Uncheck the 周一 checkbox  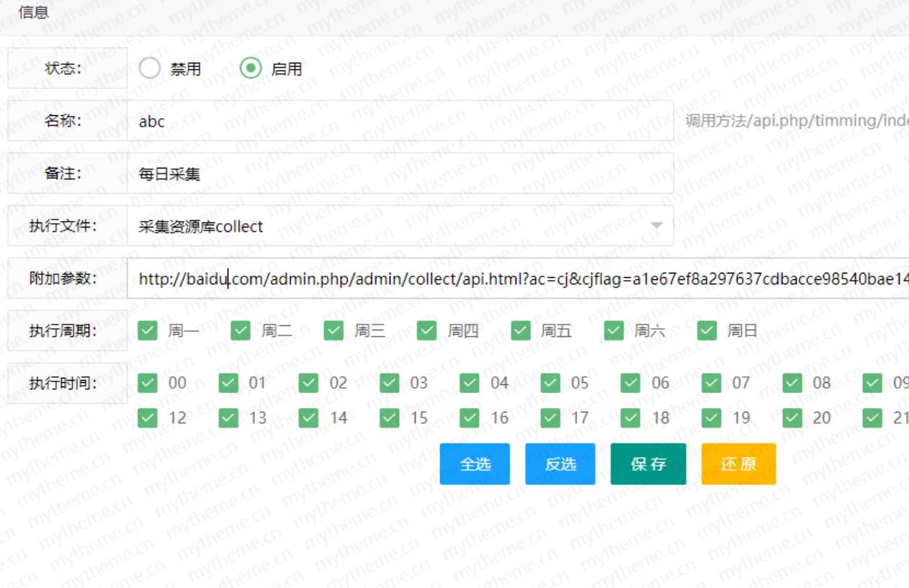pyautogui.click(x=148, y=330)
